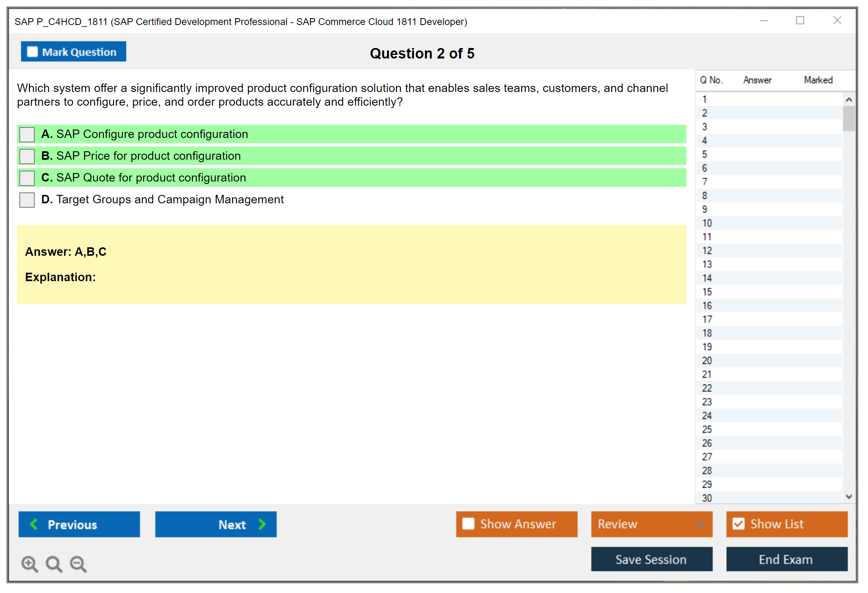This screenshot has width=868, height=593.
Task: Select question 10 in the list
Action: [x=707, y=223]
